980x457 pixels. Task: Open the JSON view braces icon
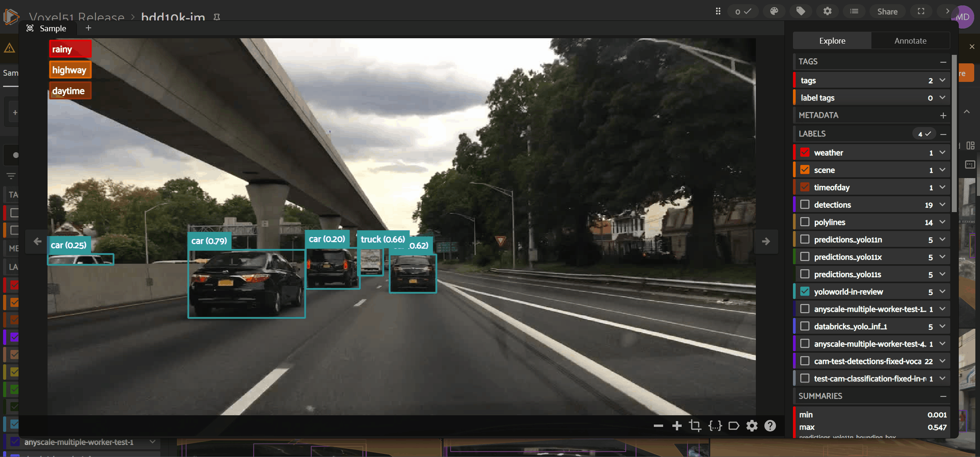(715, 426)
